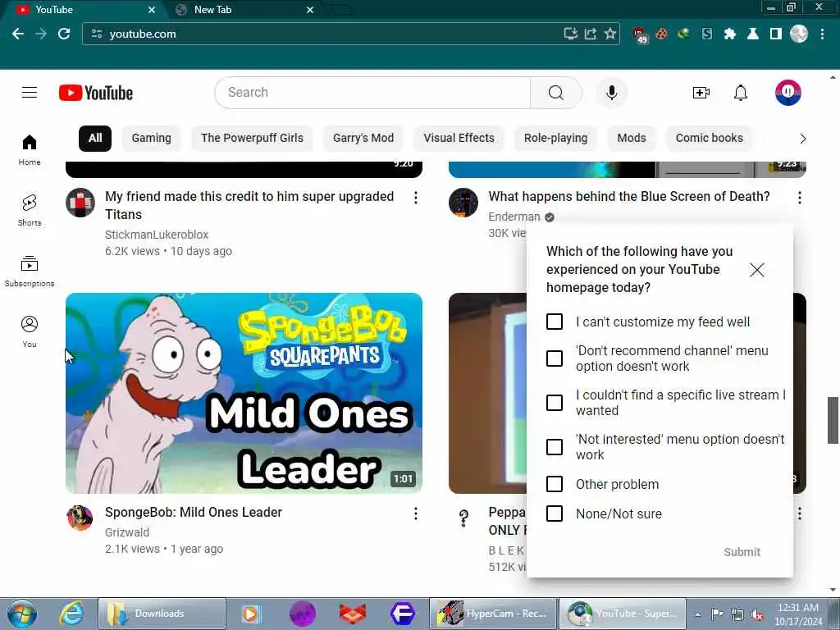Check 'couldn't find a specific live stream'
This screenshot has height=630, width=840.
(x=555, y=402)
